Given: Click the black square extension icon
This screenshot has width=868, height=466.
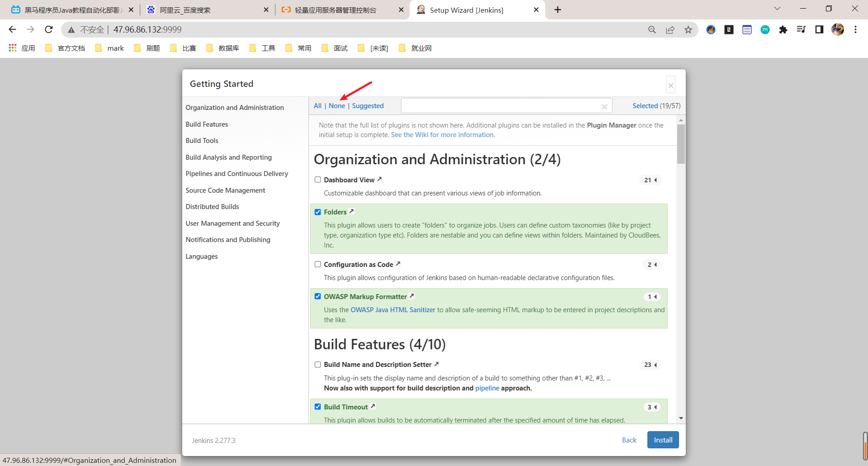Looking at the screenshot, I should 729,29.
